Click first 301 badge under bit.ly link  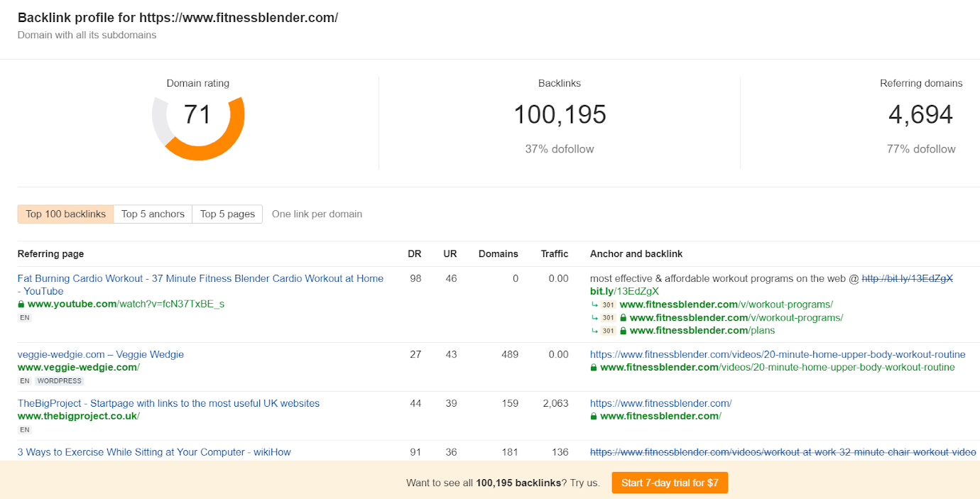pos(608,305)
